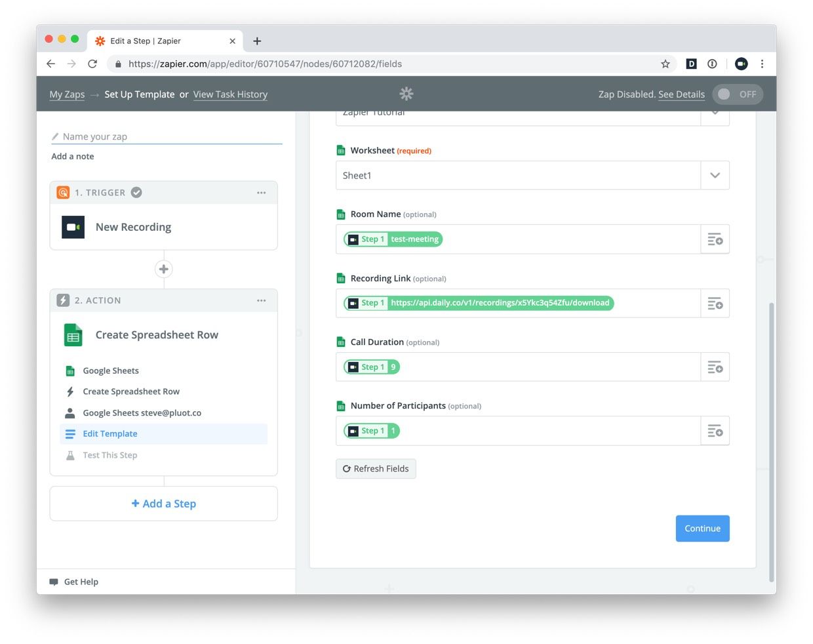The image size is (813, 644).
Task: Expand the Spreadsheet dropdown arrow at top
Action: pos(715,115)
